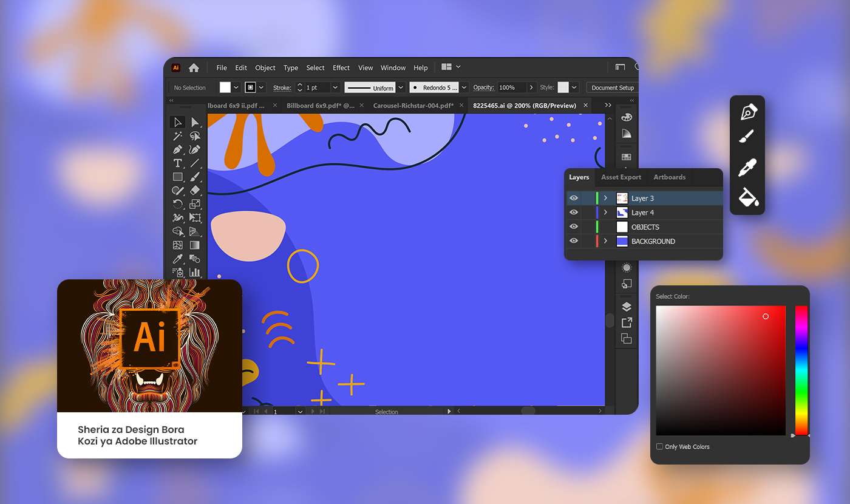Select the Eyedropper tool in left toolbar
850x504 pixels.
point(177,259)
